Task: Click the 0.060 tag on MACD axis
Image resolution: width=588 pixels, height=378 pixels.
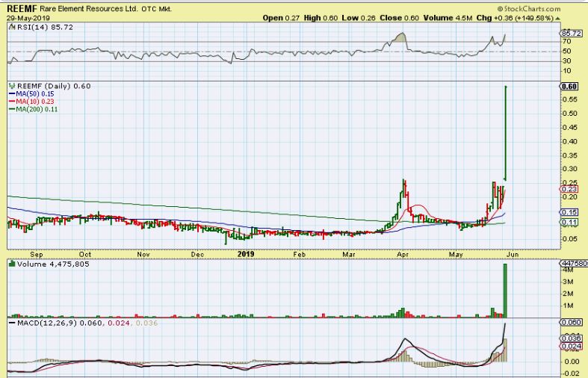Action: 572,323
